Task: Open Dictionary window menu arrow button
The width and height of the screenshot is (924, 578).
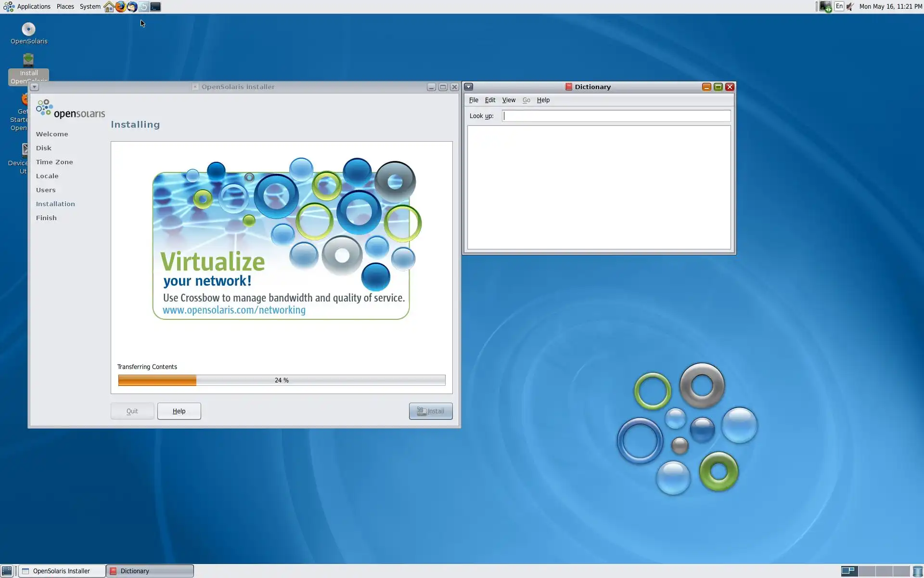Action: click(469, 87)
